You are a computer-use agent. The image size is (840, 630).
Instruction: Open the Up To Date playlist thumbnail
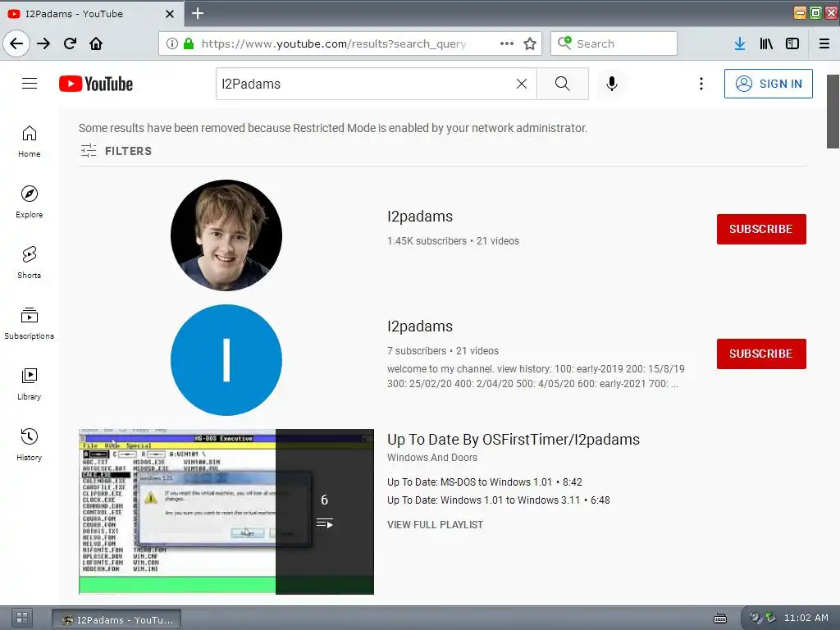pos(226,512)
